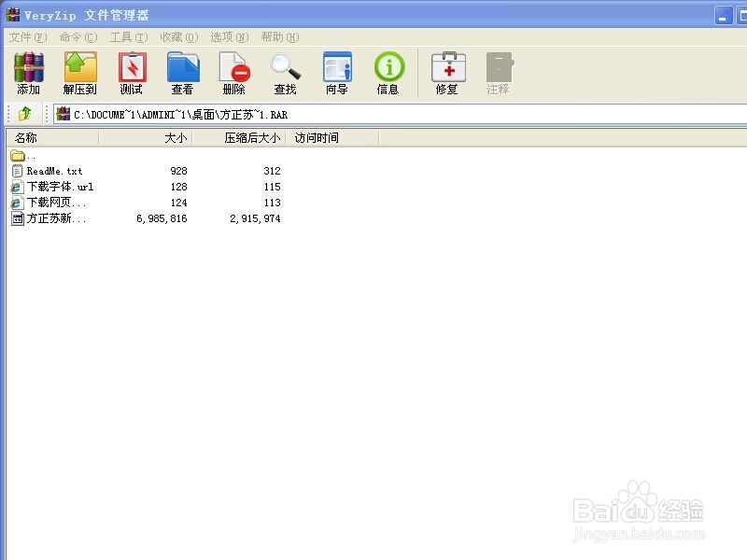Screen dimensions: 747x560
Task: Sort by Packed Size (压缩后大小) header
Action: coord(239,138)
